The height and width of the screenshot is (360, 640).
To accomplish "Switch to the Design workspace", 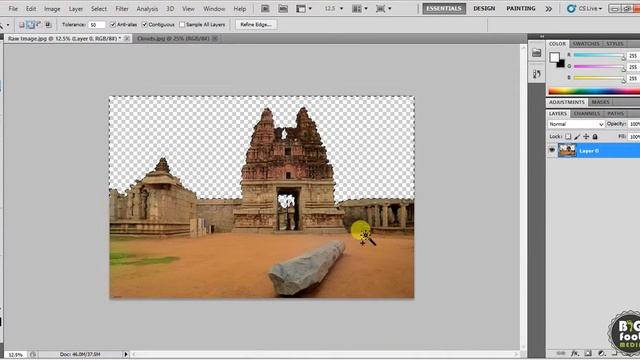I will (x=484, y=9).
